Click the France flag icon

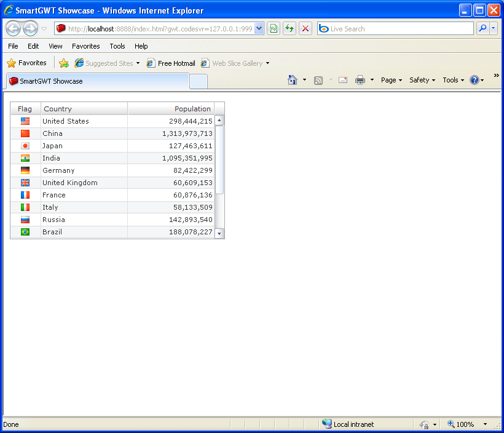[x=25, y=195]
